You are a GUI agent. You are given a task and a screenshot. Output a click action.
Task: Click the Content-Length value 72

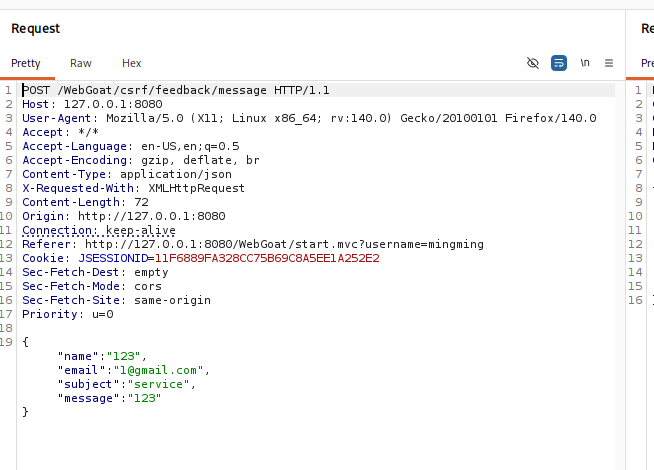click(x=141, y=202)
